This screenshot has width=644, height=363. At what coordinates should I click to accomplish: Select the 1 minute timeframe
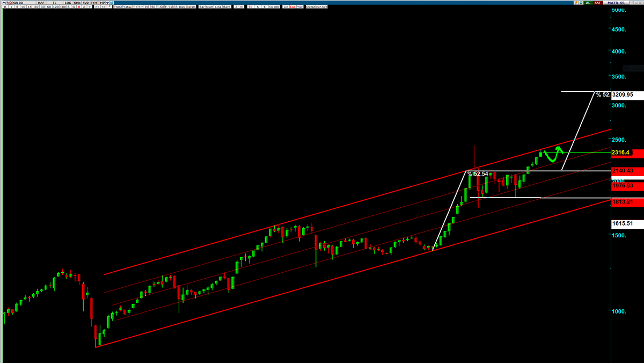coord(11,6)
